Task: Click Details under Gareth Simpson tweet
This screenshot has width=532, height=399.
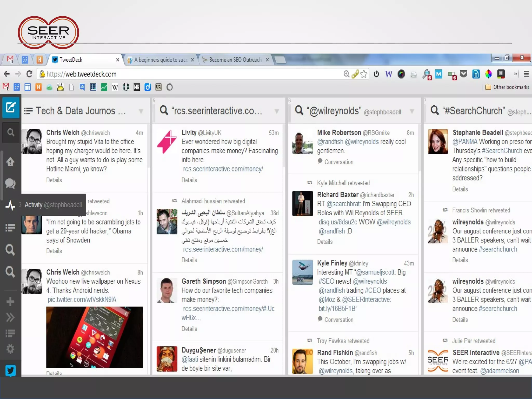Action: [189, 329]
